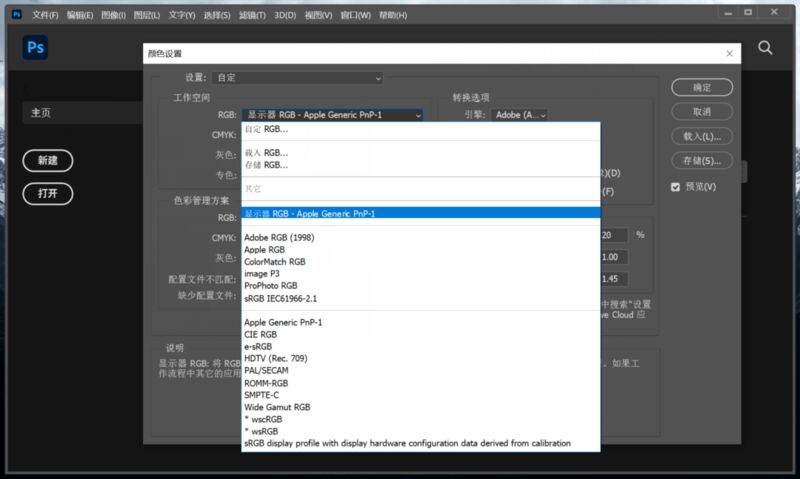Select sRGB display profile with hardware configuration
This screenshot has width=800, height=479.
click(x=421, y=443)
